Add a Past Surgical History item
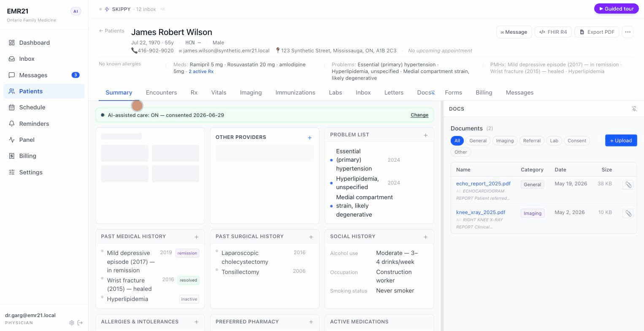Screen dimensions: 644x331 [x=311, y=237]
